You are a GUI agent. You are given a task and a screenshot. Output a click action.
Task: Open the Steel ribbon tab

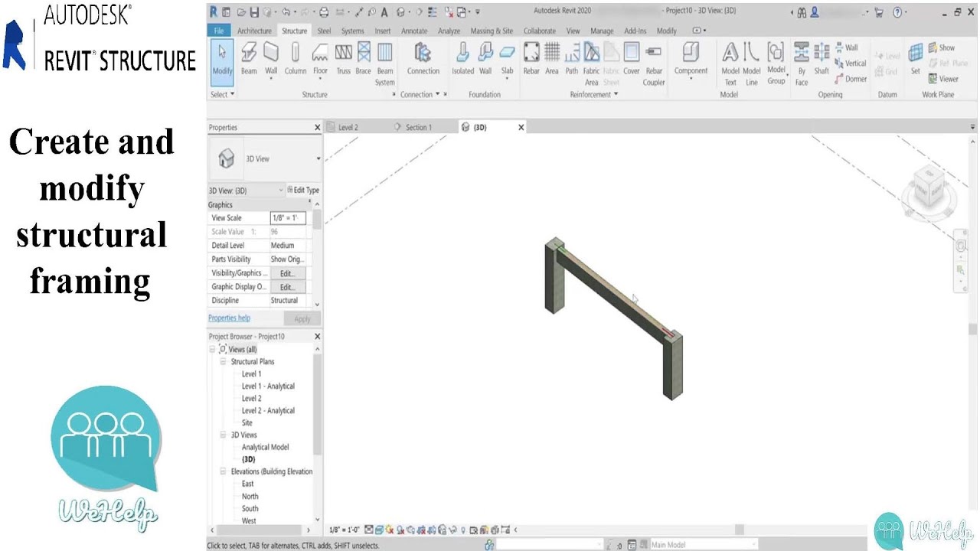325,31
